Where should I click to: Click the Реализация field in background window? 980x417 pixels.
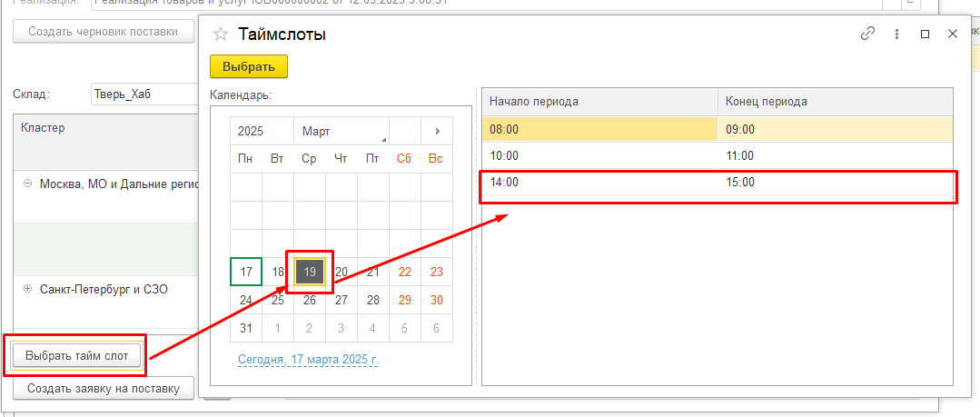tap(488, 3)
